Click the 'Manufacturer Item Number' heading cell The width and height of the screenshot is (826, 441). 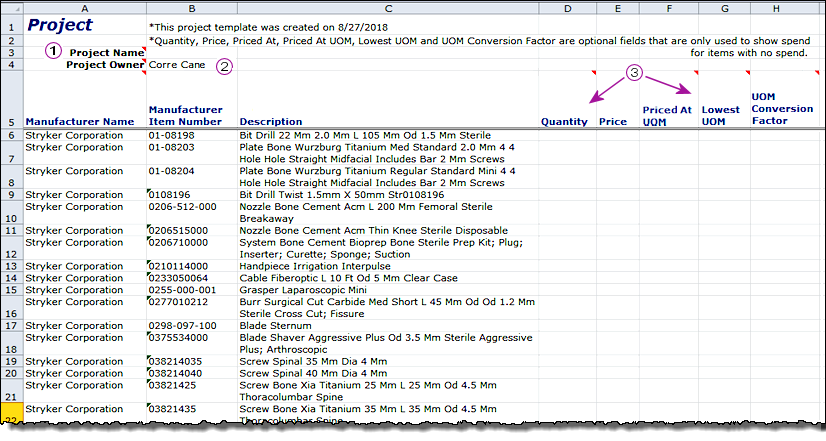point(192,115)
